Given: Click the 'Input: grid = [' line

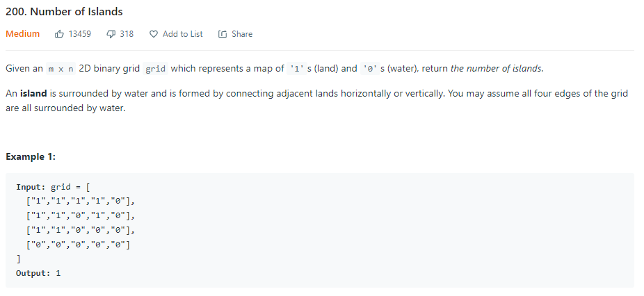Looking at the screenshot, I should pyautogui.click(x=53, y=187).
